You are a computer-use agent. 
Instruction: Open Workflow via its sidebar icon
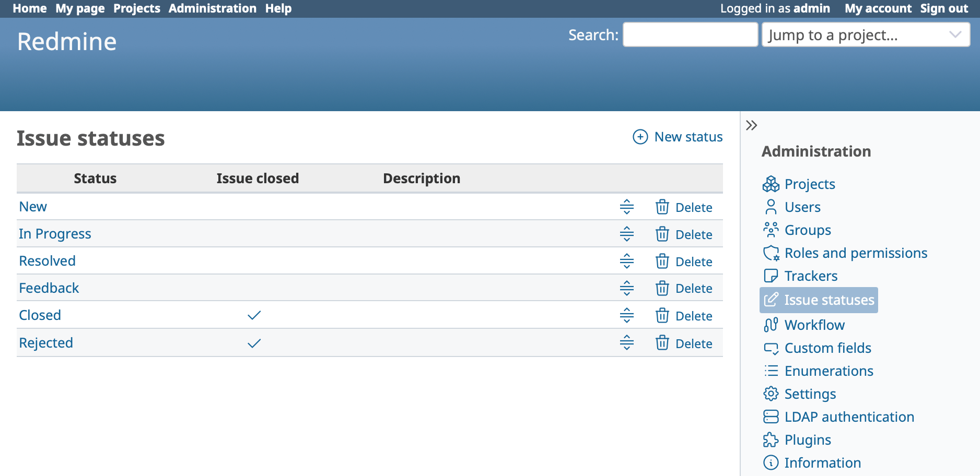771,325
